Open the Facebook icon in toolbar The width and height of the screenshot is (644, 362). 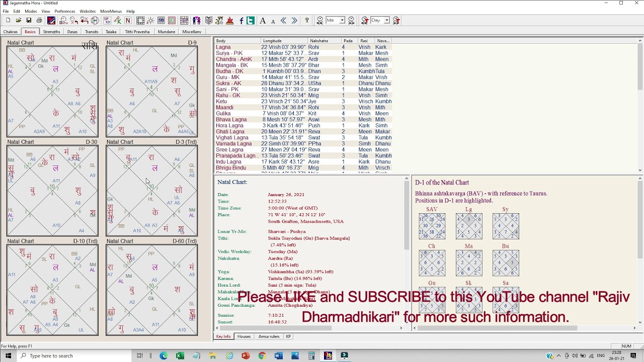242,21
